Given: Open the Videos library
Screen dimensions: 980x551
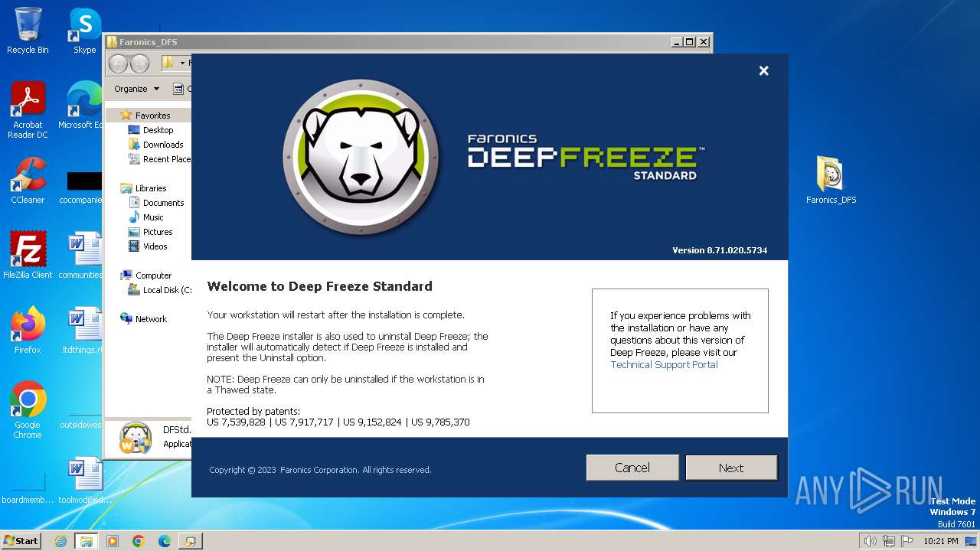Looking at the screenshot, I should click(x=155, y=246).
